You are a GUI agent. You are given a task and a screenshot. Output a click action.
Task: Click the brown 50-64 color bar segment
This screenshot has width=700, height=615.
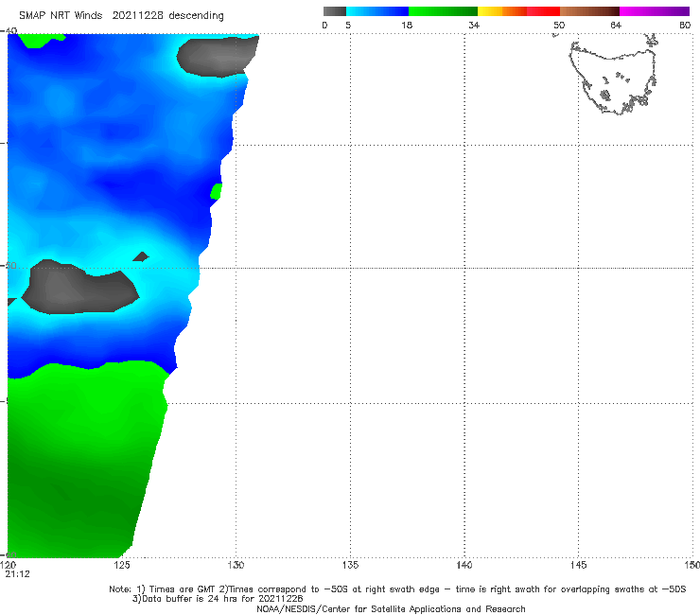click(589, 11)
